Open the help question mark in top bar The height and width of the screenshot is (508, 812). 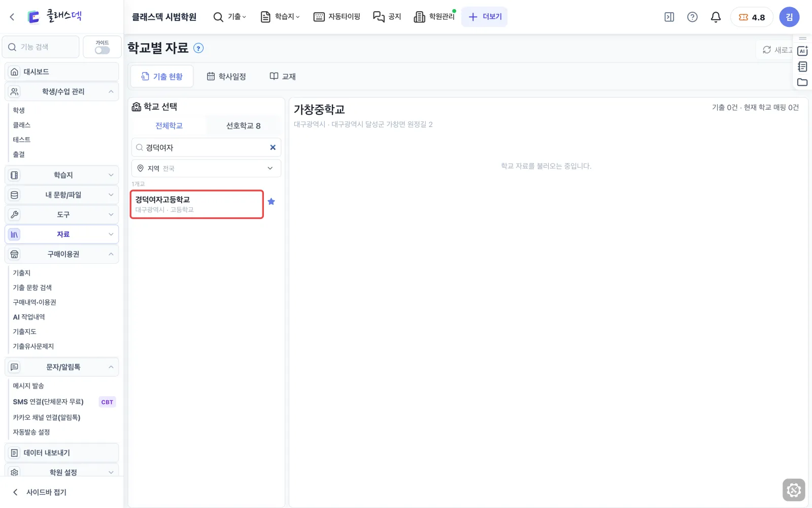tap(692, 17)
